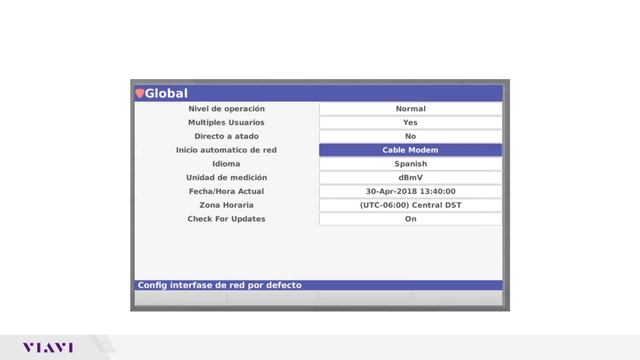Click the Idioma label
640x360 pixels.
(226, 164)
